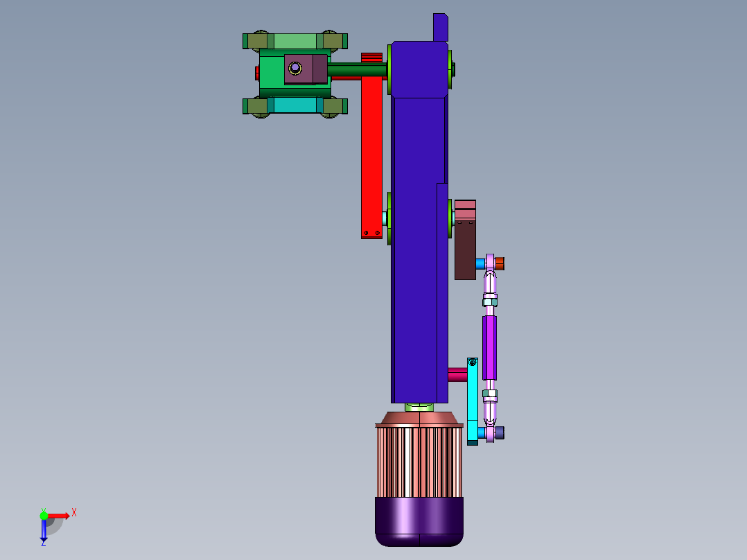Image resolution: width=747 pixels, height=560 pixels.
Task: Select the pink clamp cap above maroon block
Action: 465,210
